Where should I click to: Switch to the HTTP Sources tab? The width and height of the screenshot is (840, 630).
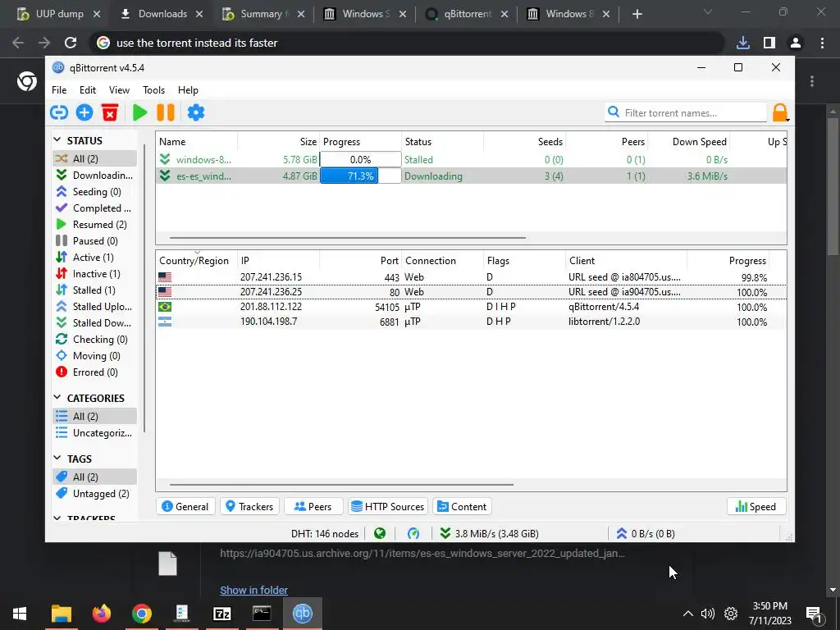point(388,507)
